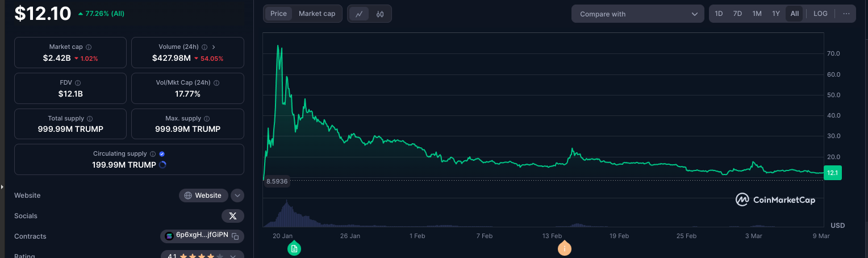Toggle LOG scale on the chart
868x258 pixels.
pos(820,14)
